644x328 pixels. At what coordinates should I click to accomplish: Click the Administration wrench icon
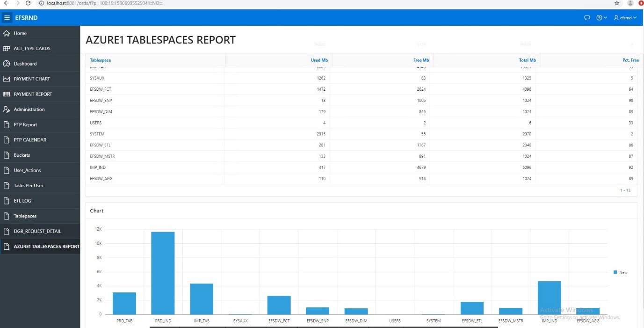pyautogui.click(x=7, y=109)
